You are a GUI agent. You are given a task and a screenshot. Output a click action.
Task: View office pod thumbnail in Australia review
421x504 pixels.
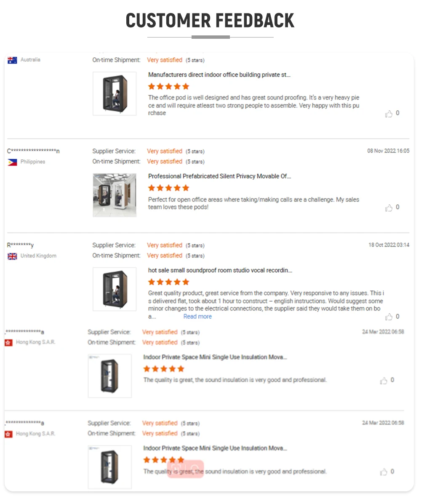(x=115, y=94)
